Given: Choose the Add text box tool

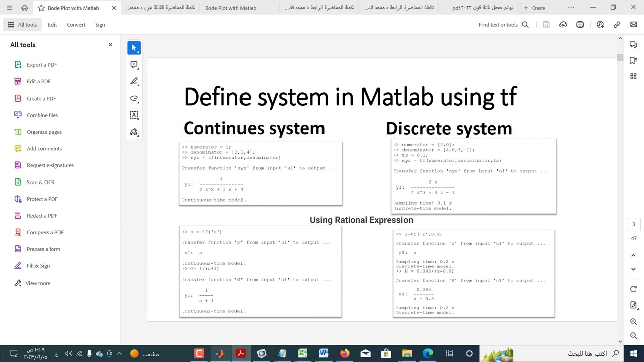Looking at the screenshot, I should [x=134, y=115].
